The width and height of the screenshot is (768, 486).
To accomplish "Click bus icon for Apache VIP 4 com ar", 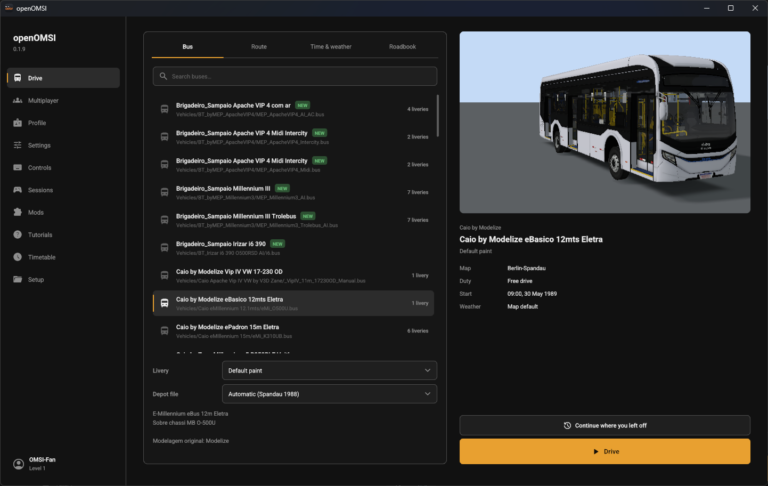I will pyautogui.click(x=165, y=109).
